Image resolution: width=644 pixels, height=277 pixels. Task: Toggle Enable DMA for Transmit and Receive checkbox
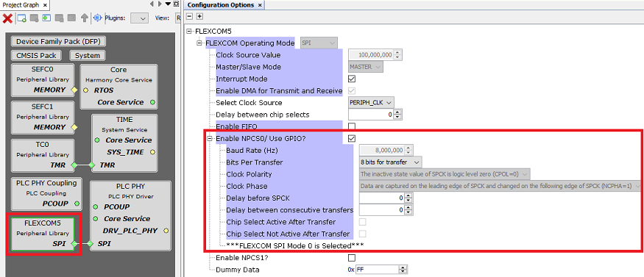coord(352,90)
